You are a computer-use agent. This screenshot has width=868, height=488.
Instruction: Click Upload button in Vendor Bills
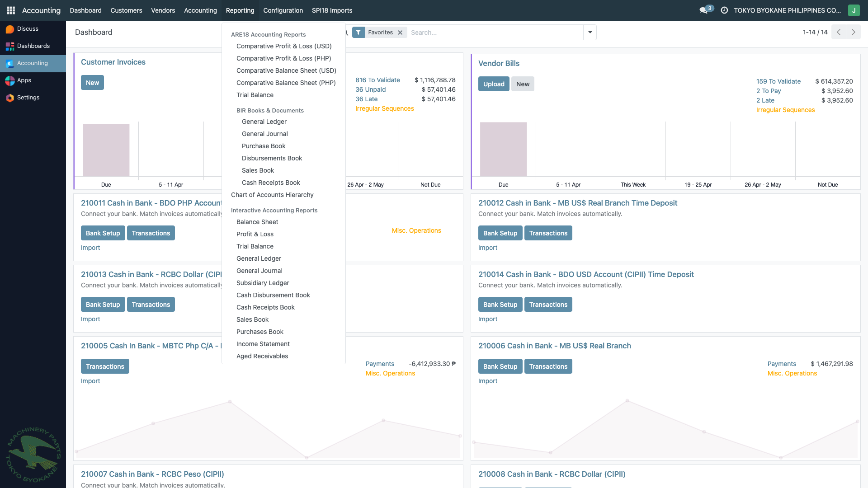tap(494, 84)
